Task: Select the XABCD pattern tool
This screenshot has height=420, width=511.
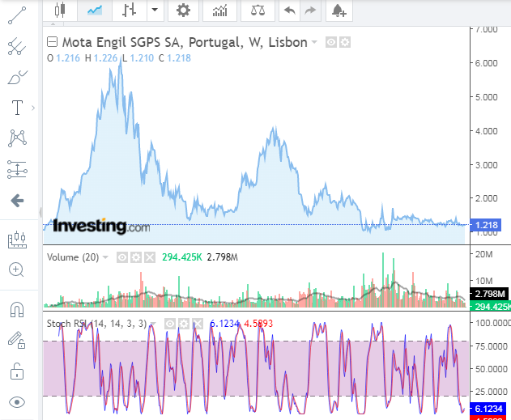Action: (17, 138)
